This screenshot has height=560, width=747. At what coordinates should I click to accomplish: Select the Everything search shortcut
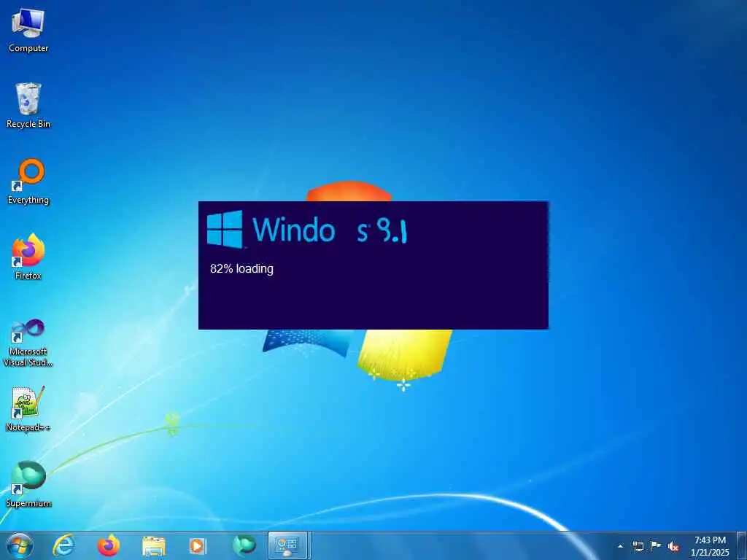coord(28,182)
